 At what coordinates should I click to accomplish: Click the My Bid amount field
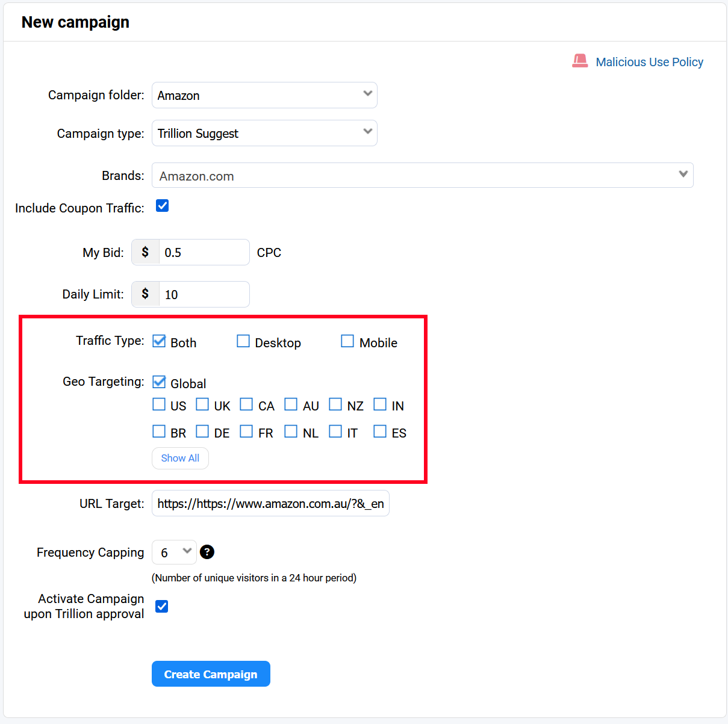204,252
